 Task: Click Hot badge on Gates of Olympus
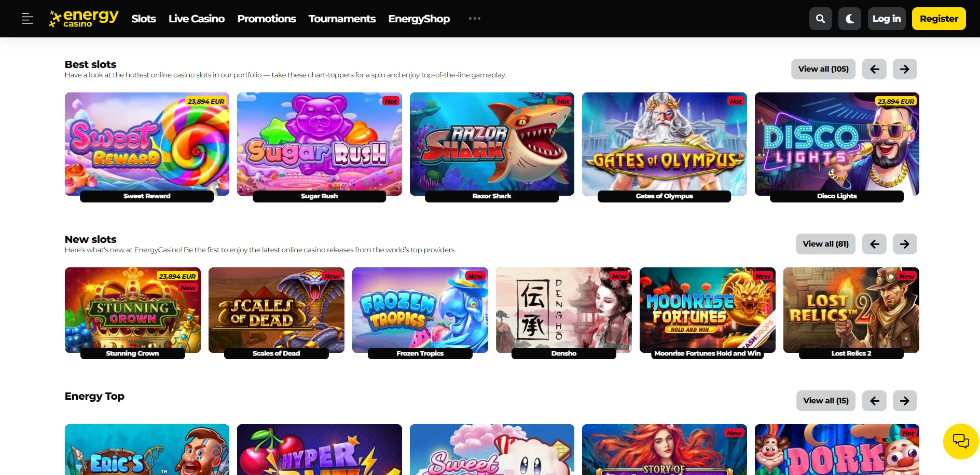[x=736, y=101]
